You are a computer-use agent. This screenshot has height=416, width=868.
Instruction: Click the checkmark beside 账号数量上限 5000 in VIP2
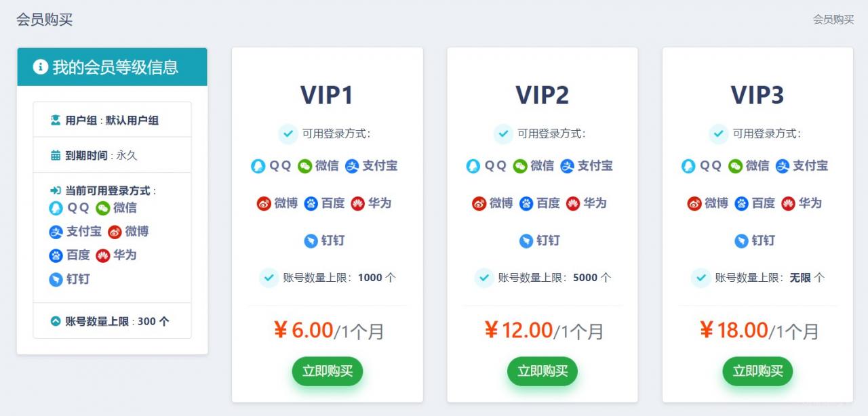(x=484, y=278)
